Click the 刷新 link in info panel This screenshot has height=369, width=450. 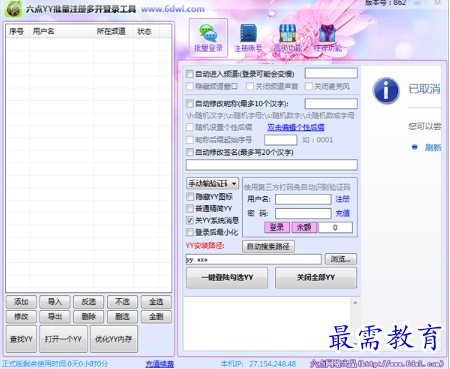coord(433,147)
